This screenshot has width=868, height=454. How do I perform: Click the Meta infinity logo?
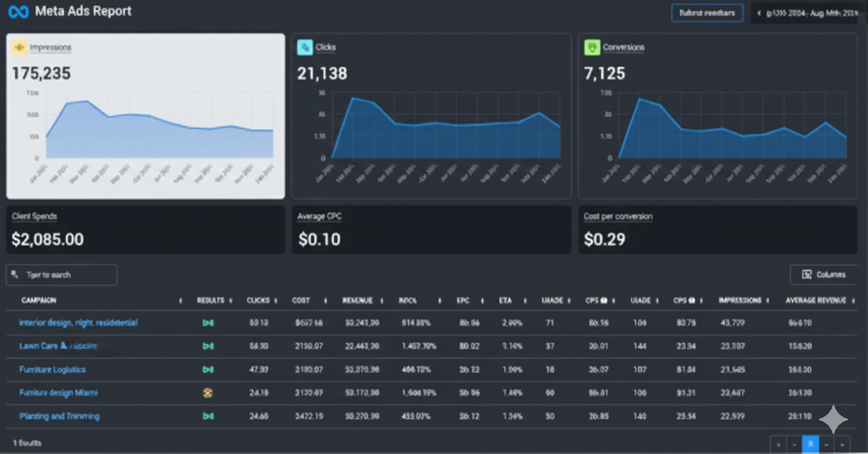coord(18,12)
